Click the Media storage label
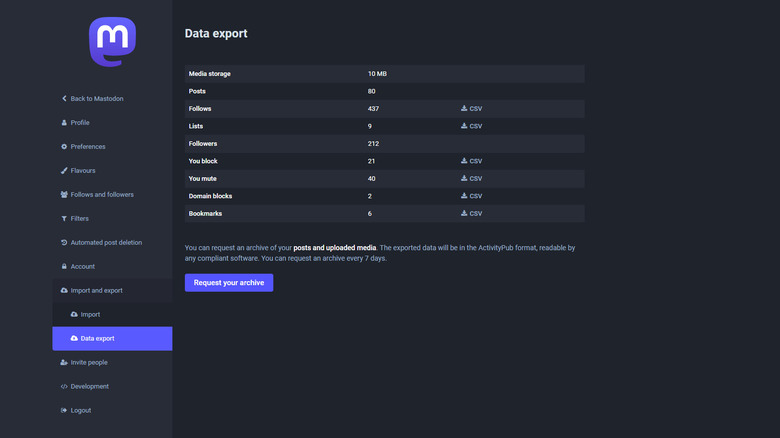 (209, 74)
